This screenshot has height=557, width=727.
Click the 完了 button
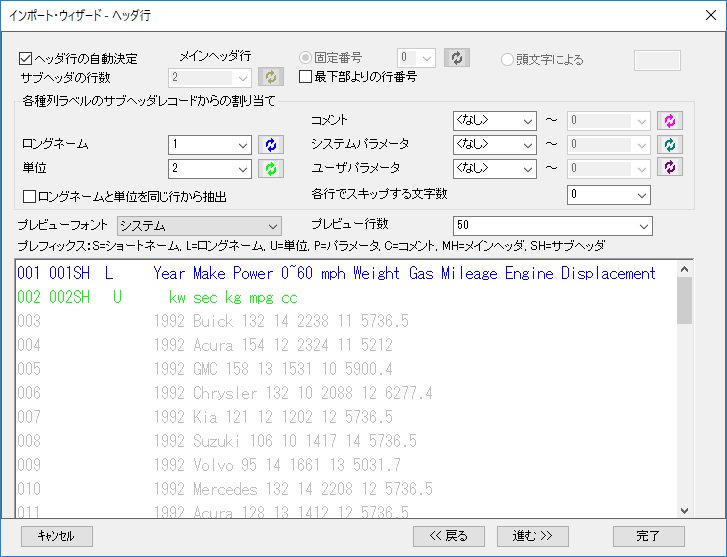point(649,536)
